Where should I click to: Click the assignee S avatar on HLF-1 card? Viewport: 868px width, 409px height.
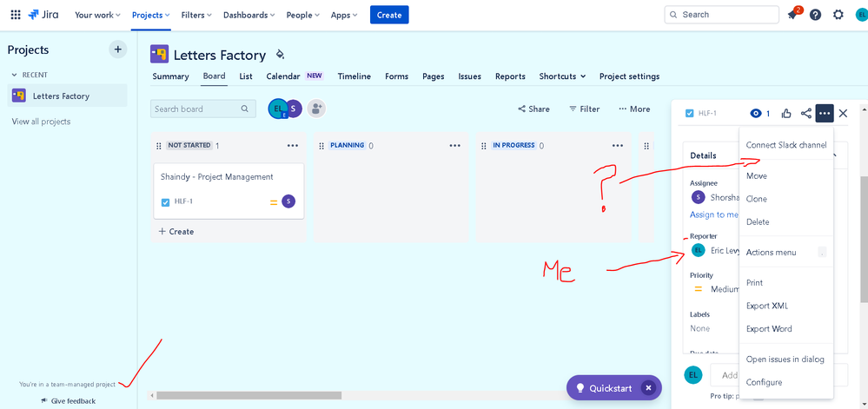click(x=288, y=201)
